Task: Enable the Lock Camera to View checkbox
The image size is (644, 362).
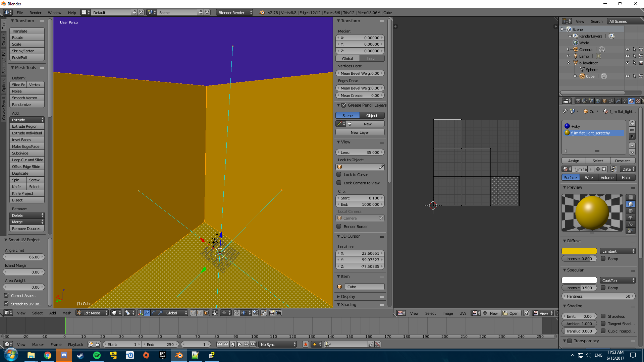Action: point(339,183)
